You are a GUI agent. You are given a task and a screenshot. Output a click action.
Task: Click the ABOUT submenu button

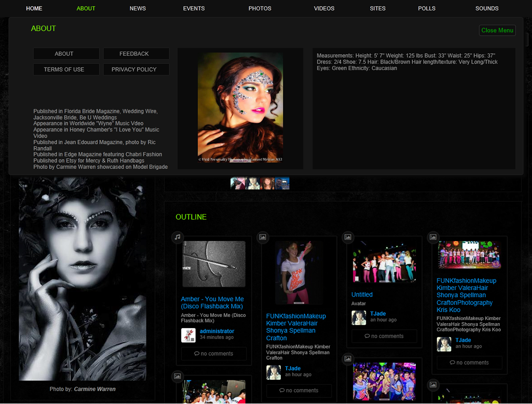click(66, 54)
